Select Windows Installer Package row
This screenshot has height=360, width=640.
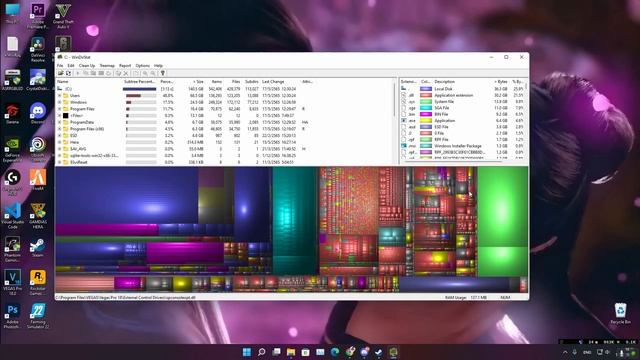point(462,146)
